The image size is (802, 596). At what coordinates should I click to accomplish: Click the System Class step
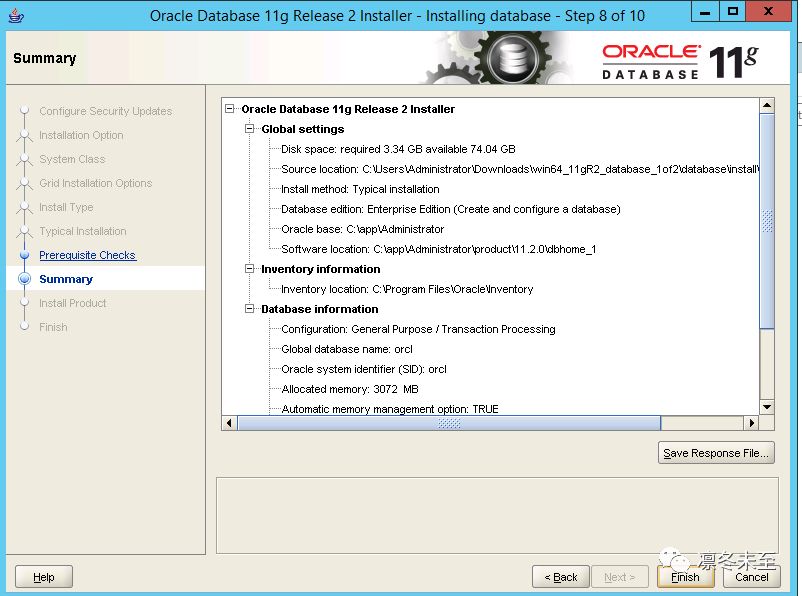pos(72,159)
